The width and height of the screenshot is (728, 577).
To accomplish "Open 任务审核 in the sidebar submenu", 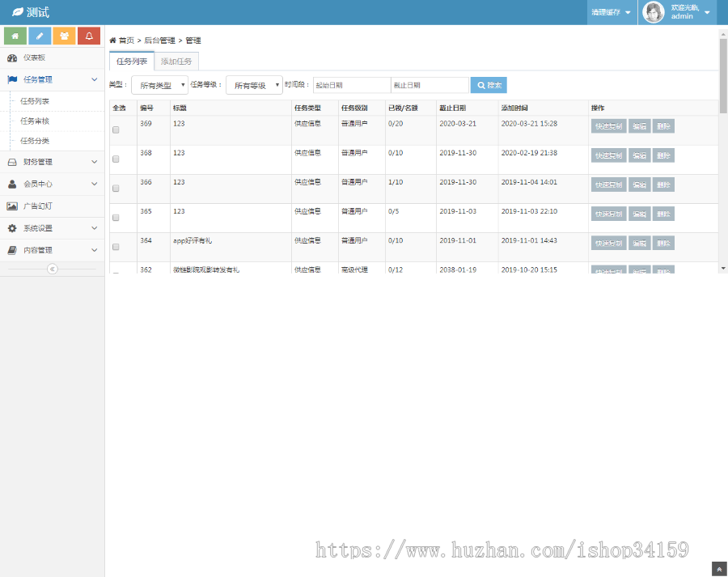I will point(35,121).
